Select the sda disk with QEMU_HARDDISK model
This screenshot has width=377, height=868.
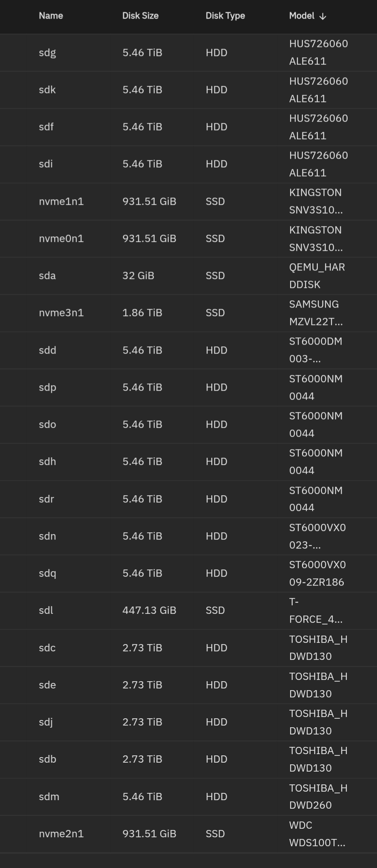[47, 276]
